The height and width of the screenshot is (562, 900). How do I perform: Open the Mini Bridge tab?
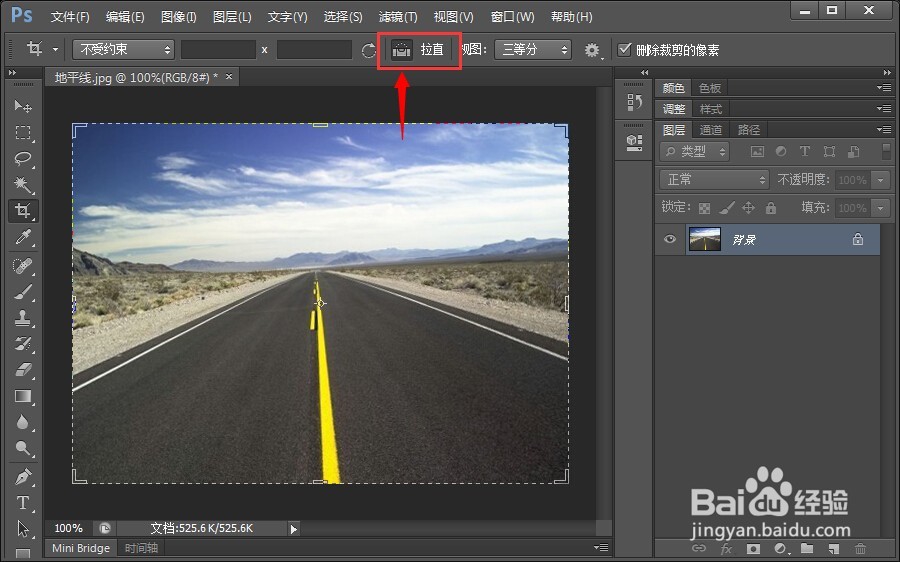(80, 548)
